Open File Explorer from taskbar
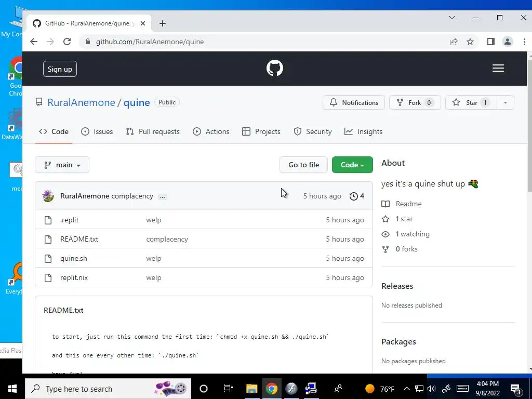 252,389
